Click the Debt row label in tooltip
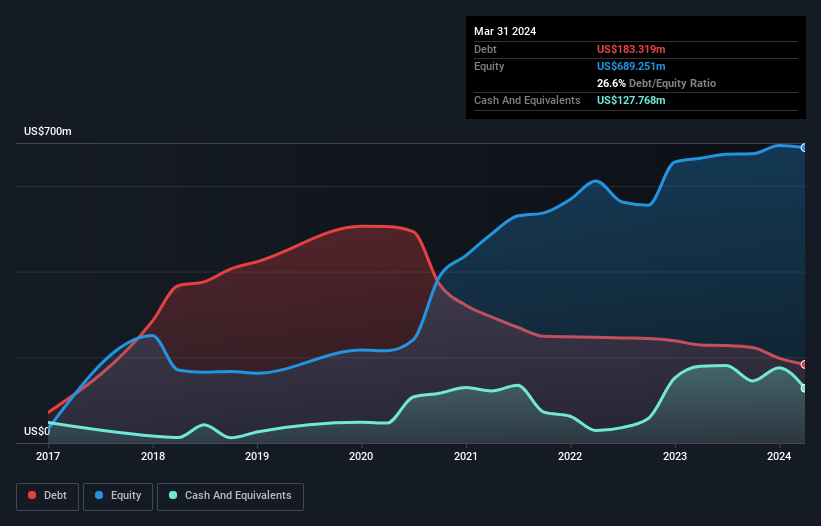821x526 pixels. [485, 49]
